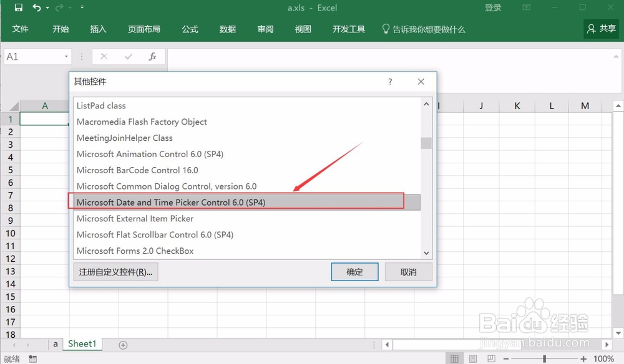Click the 登录 sign-in link
This screenshot has width=624, height=364.
coord(493,7)
